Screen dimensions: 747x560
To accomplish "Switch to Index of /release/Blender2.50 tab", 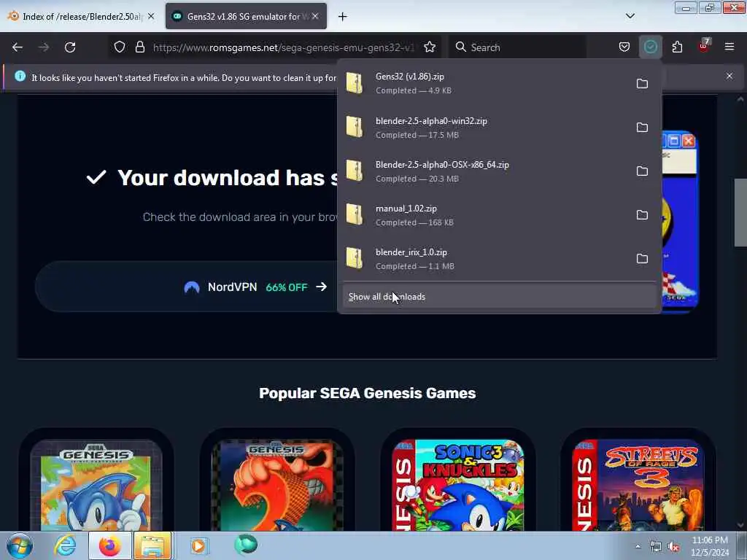I will (x=81, y=16).
